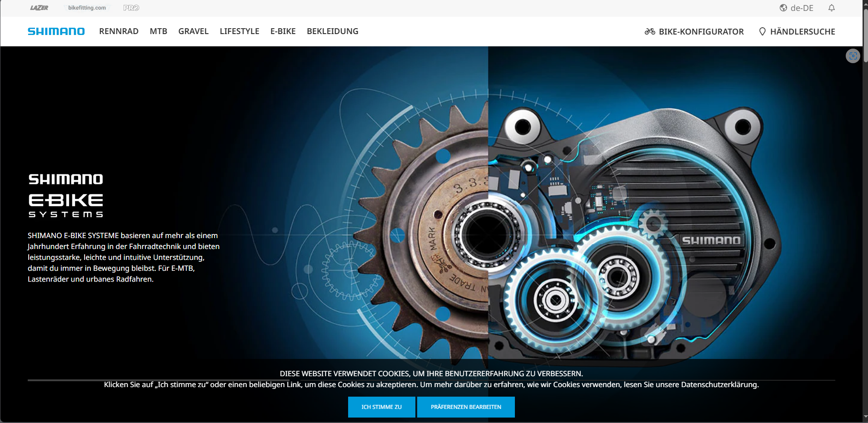The height and width of the screenshot is (423, 868).
Task: Visit the bikefitting.com site link
Action: [87, 8]
